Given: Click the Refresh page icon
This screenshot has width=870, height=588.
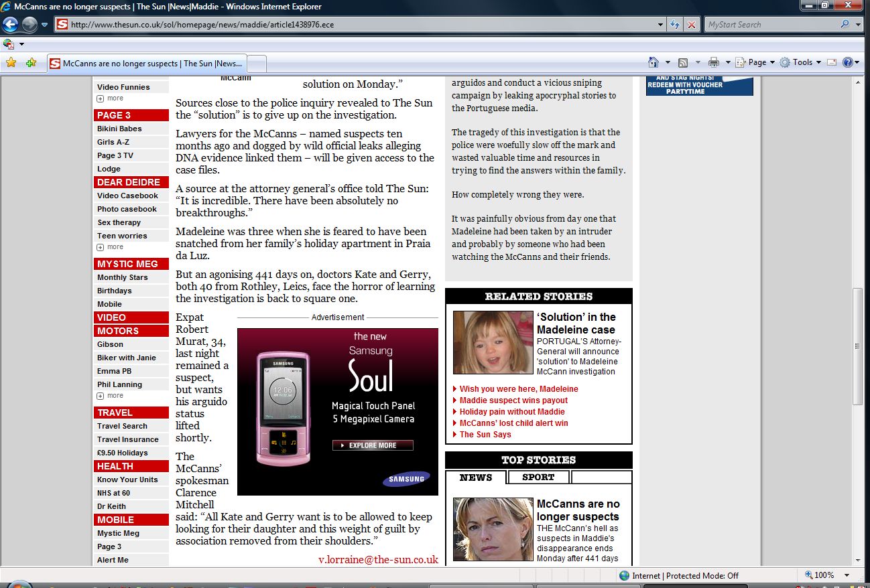Looking at the screenshot, I should (676, 25).
